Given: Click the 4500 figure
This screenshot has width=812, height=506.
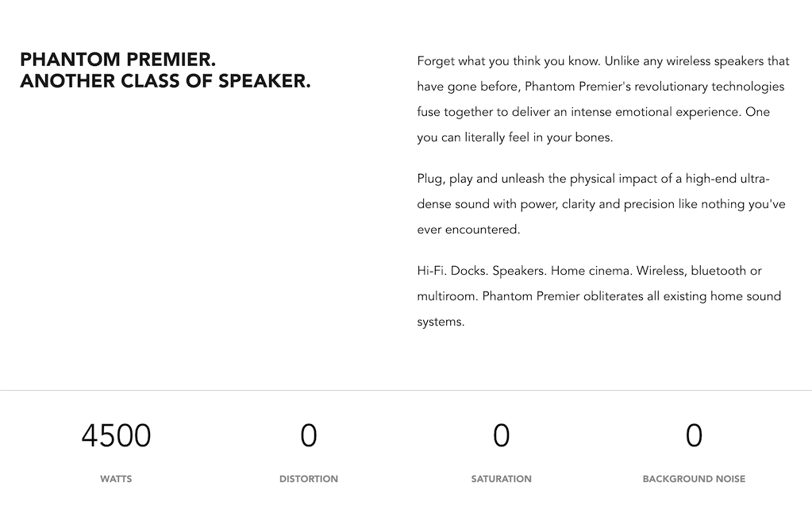Looking at the screenshot, I should pos(116,435).
